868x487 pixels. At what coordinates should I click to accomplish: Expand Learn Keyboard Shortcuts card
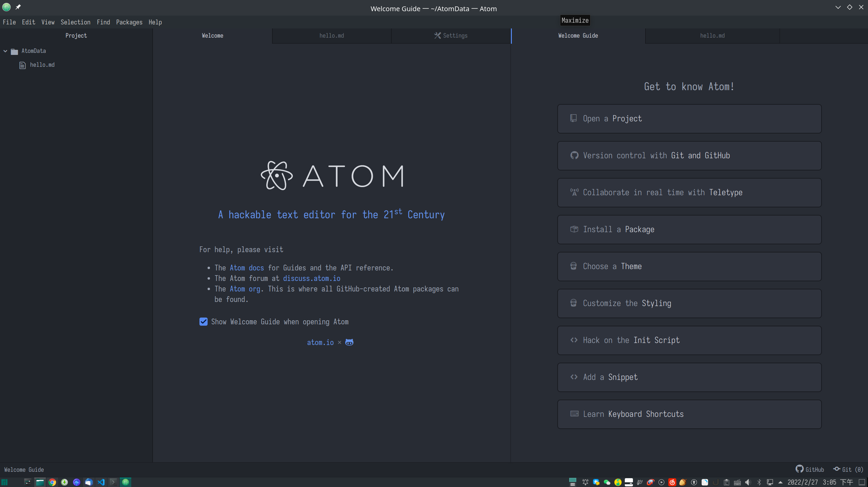click(x=689, y=414)
